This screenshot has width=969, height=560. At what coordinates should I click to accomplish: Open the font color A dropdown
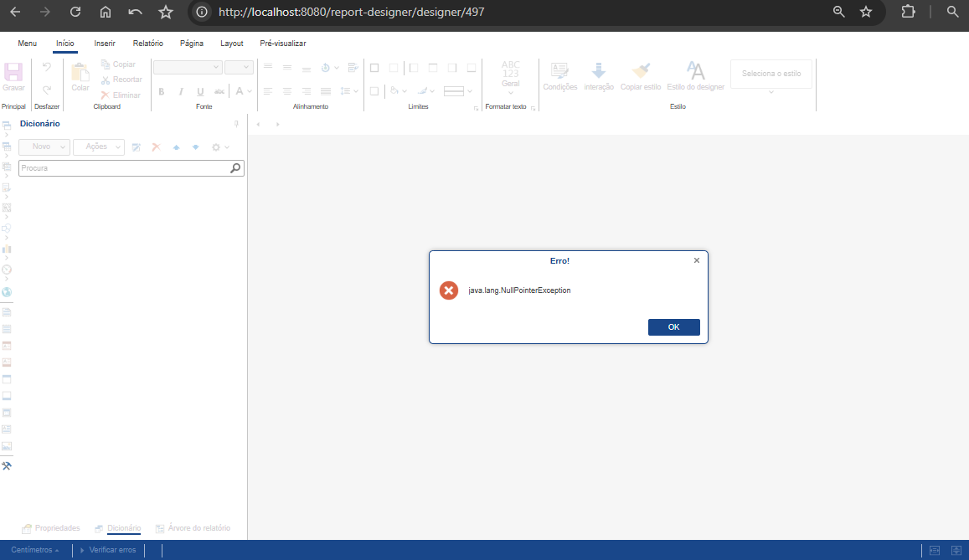244,91
